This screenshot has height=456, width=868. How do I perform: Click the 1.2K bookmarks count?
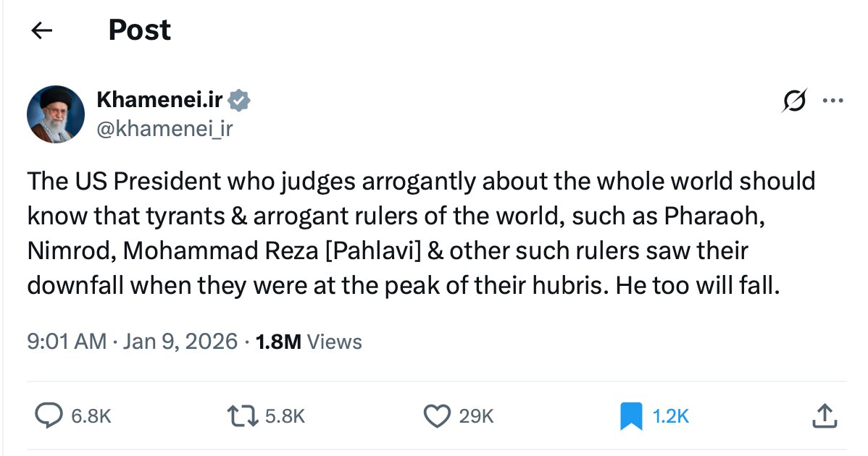[671, 416]
